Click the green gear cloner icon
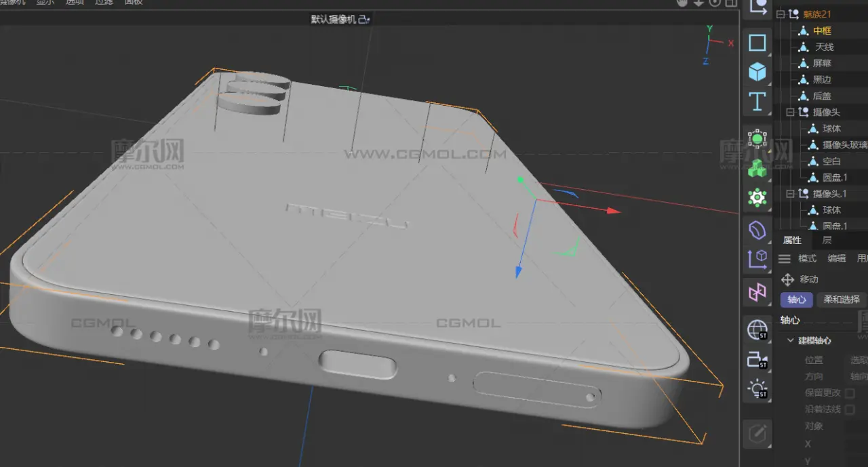 [x=757, y=197]
